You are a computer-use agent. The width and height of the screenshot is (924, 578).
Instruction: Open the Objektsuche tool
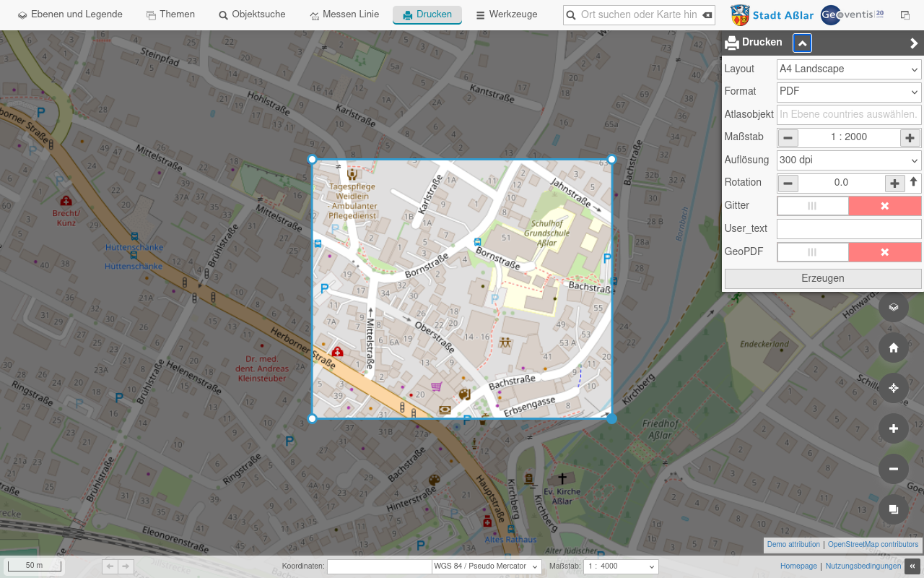[x=253, y=14]
